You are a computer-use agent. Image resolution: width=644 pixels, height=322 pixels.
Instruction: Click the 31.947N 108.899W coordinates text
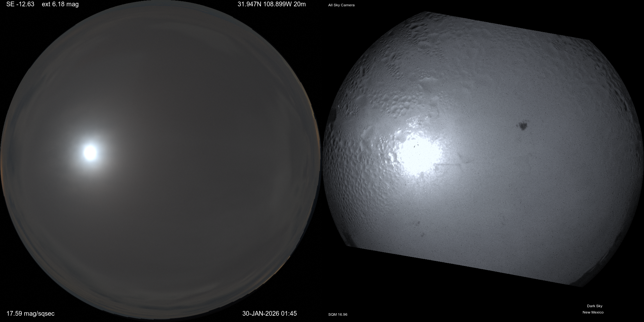[263, 4]
